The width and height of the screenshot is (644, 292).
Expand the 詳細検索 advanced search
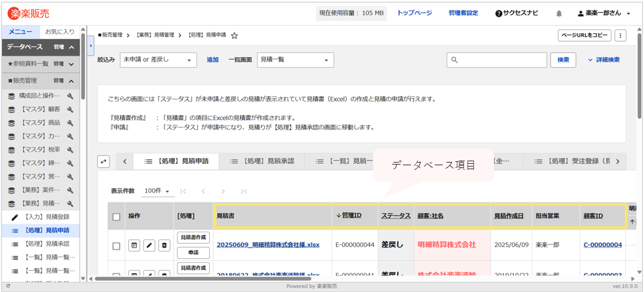(x=604, y=60)
